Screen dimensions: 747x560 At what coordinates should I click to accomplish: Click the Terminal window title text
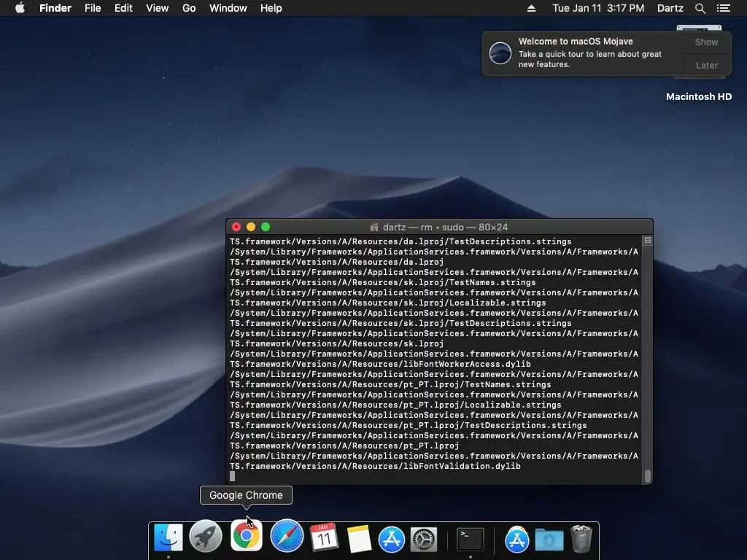446,227
